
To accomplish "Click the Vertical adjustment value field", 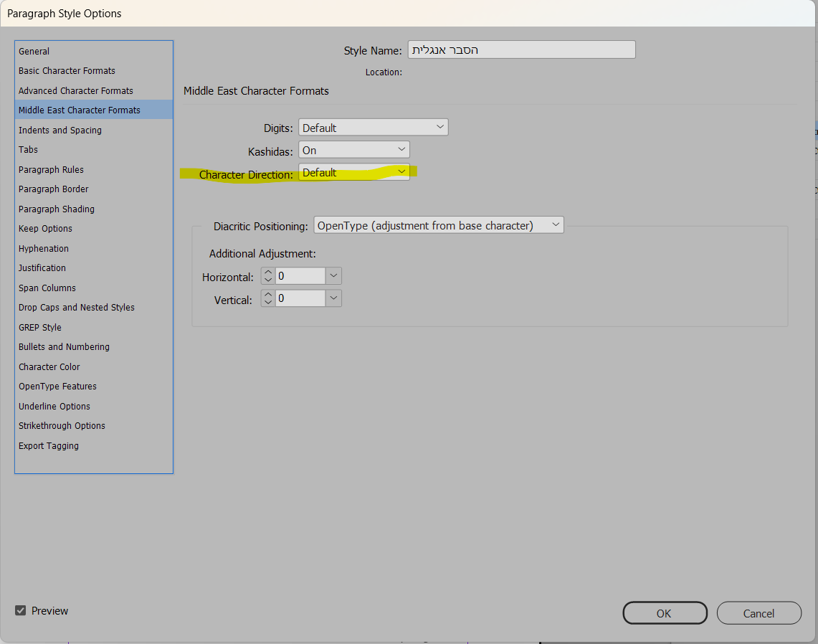I will click(x=300, y=298).
